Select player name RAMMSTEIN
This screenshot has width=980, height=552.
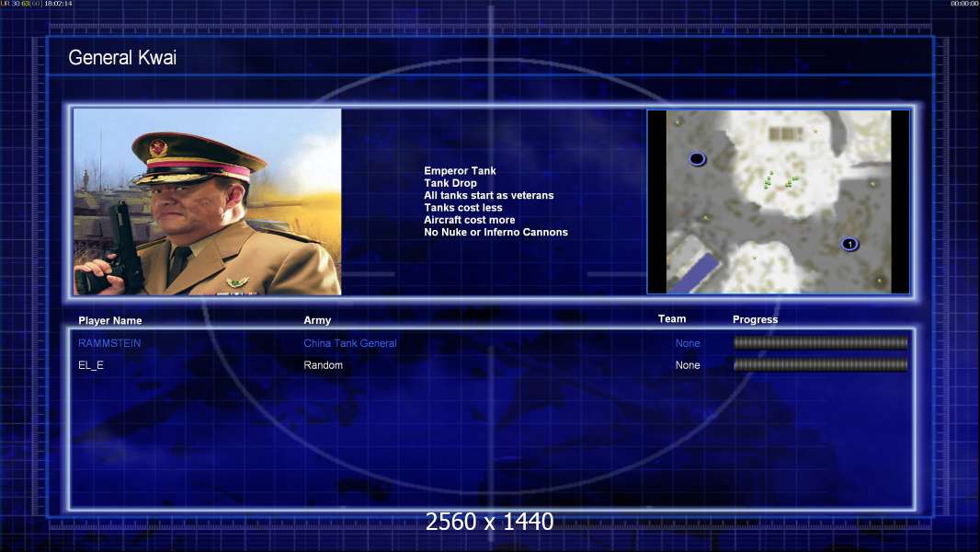pyautogui.click(x=109, y=343)
